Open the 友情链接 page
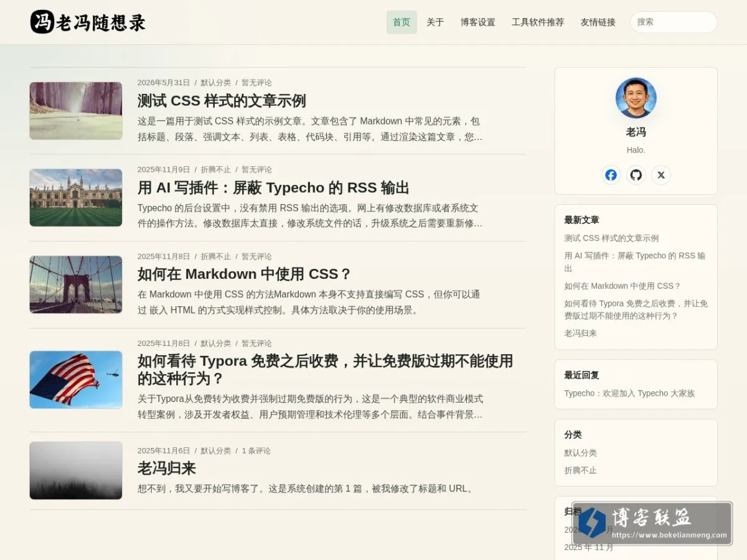Image resolution: width=747 pixels, height=560 pixels. [598, 22]
